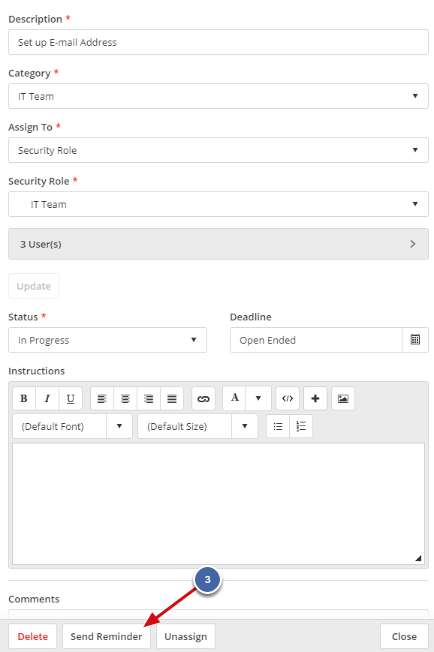Open the Status dropdown showing In Progress
Screen dimensions: 434x652
point(107,340)
